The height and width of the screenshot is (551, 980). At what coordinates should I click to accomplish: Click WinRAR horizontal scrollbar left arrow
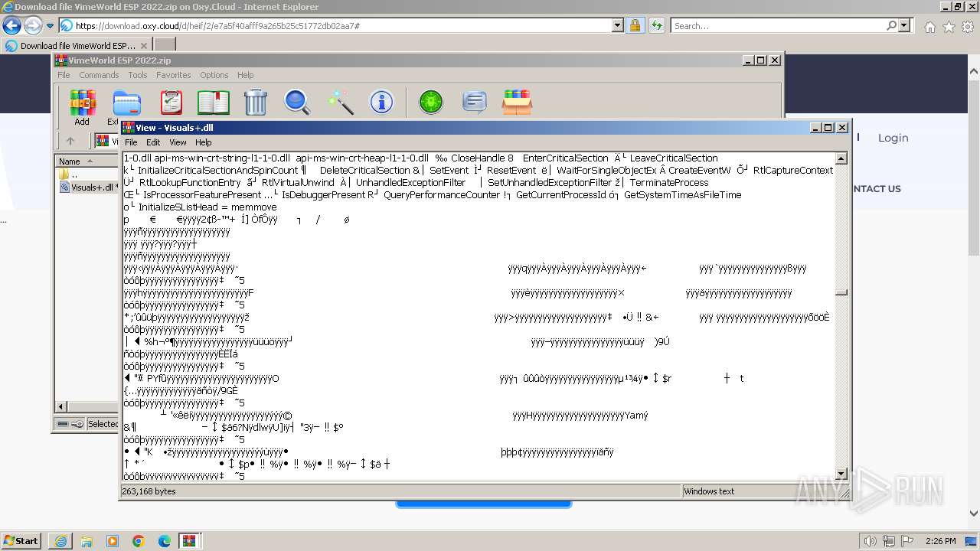pyautogui.click(x=62, y=406)
